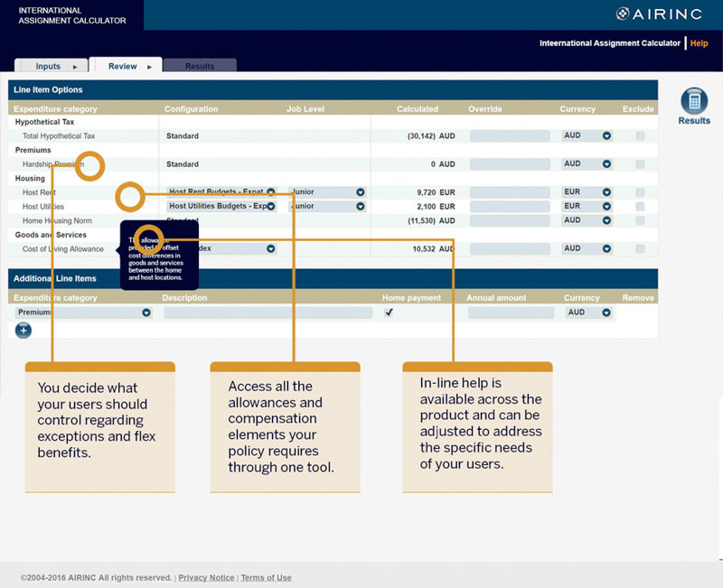Check Exclude for Host Rent
This screenshot has height=588, width=723.
640,192
